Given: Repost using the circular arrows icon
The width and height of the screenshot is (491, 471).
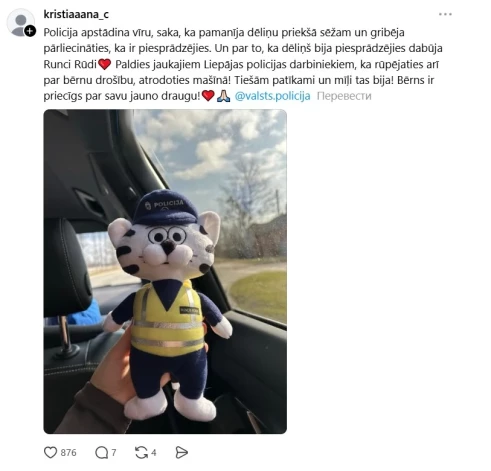Looking at the screenshot, I should (x=141, y=452).
